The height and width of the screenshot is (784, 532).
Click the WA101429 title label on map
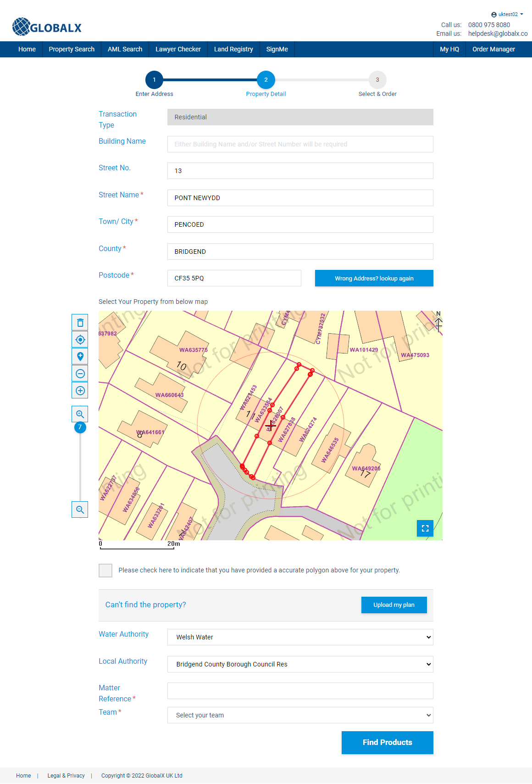[x=364, y=350]
